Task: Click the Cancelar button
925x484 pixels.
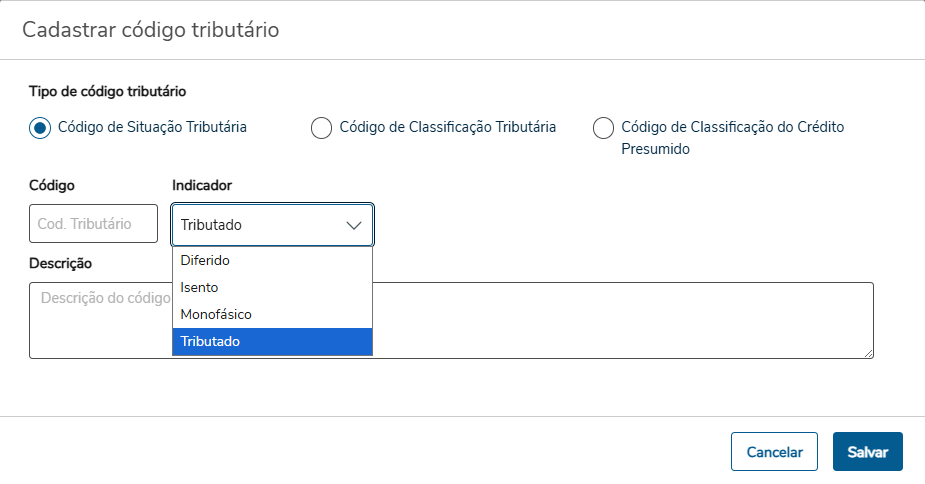Action: click(x=774, y=452)
